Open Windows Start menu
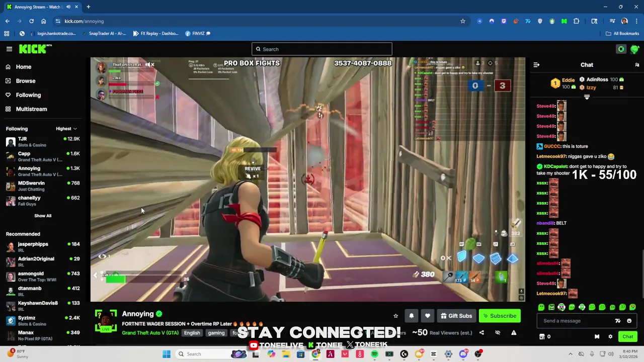The image size is (644, 362). [166, 354]
